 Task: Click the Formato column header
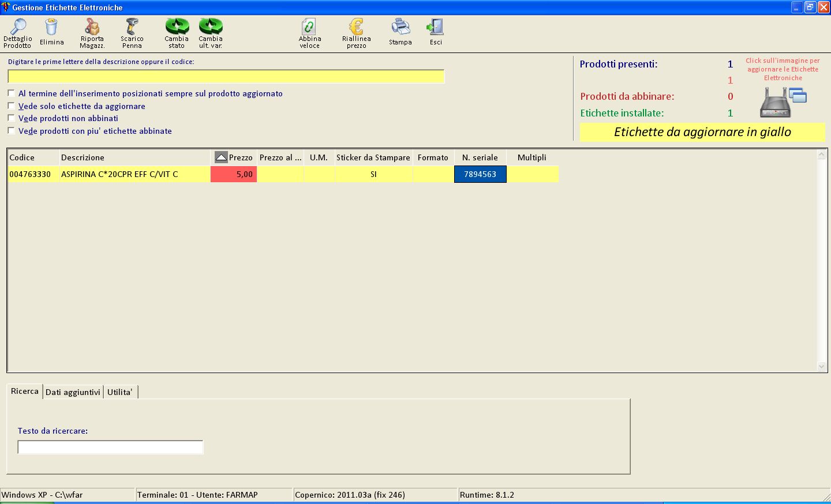[433, 157]
